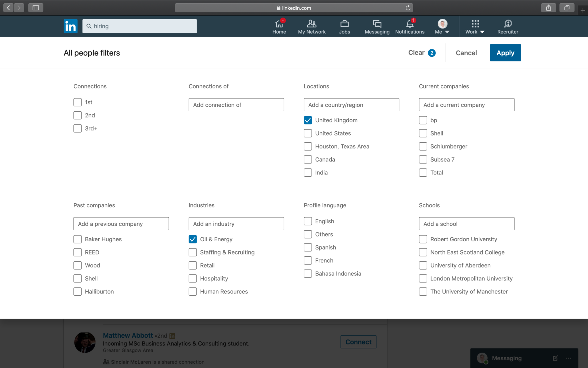This screenshot has height=368, width=588.
Task: Go forward with browser forward arrow
Action: click(x=19, y=8)
